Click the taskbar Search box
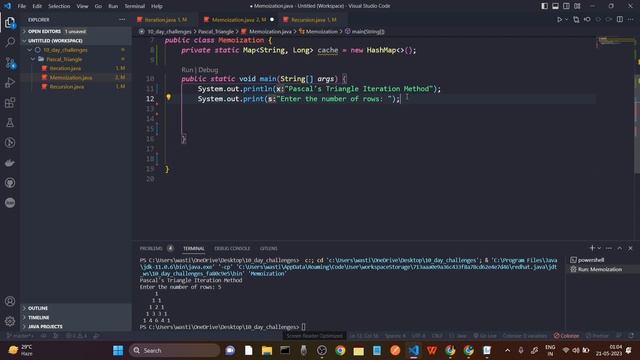Image resolution: width=640 pixels, height=360 pixels. point(175,350)
